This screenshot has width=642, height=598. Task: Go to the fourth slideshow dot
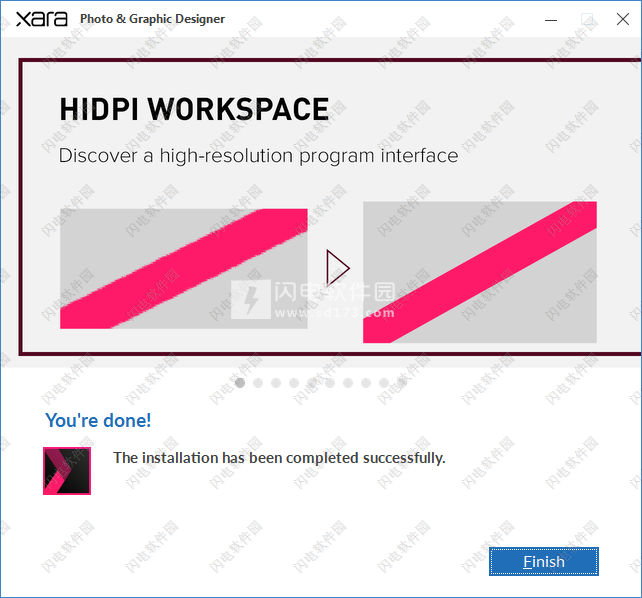pyautogui.click(x=294, y=383)
